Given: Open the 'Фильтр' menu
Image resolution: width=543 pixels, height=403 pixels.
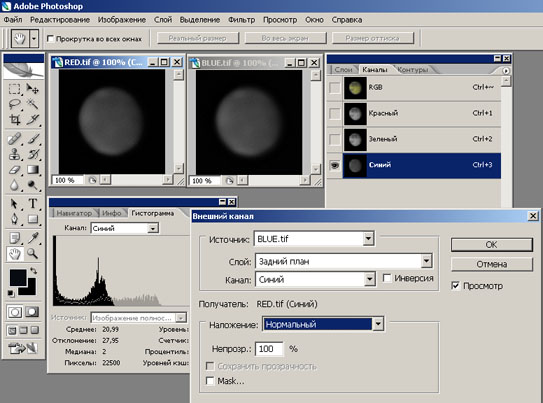Looking at the screenshot, I should 241,20.
